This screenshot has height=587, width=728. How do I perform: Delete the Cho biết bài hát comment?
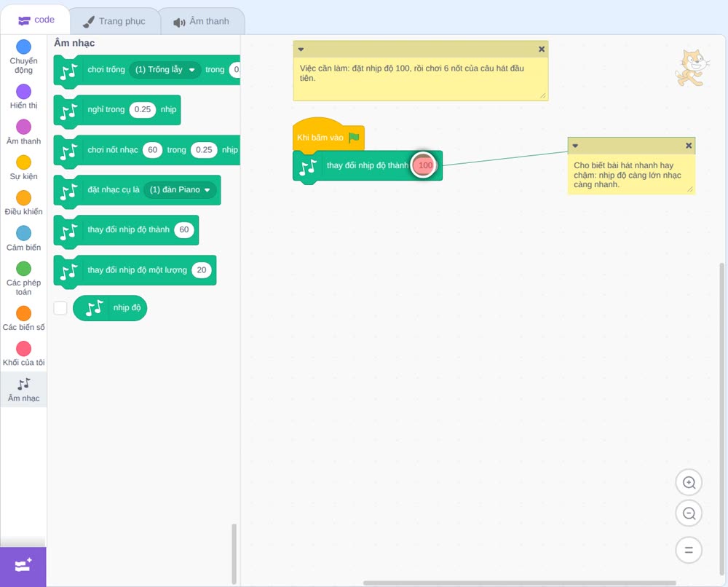(689, 146)
